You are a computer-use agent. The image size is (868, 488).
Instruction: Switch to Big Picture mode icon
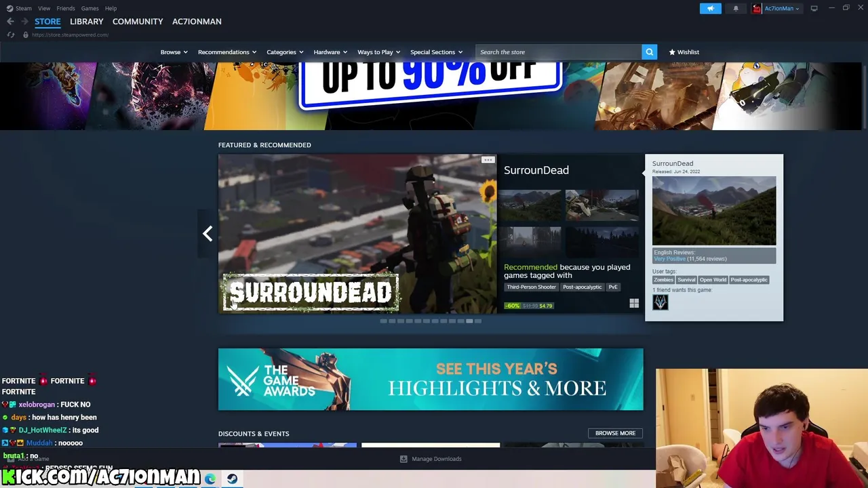pyautogui.click(x=814, y=8)
